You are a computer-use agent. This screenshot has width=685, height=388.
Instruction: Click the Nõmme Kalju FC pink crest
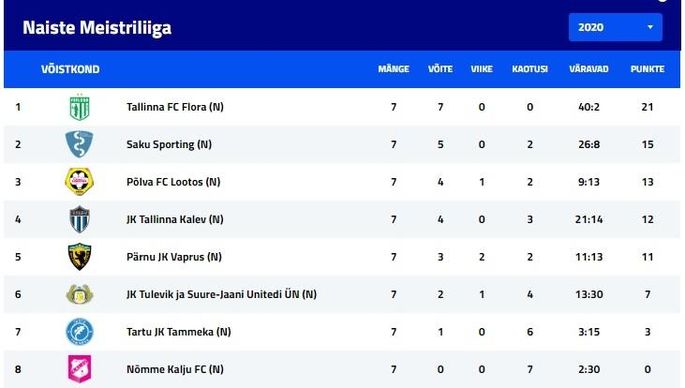[x=80, y=369]
